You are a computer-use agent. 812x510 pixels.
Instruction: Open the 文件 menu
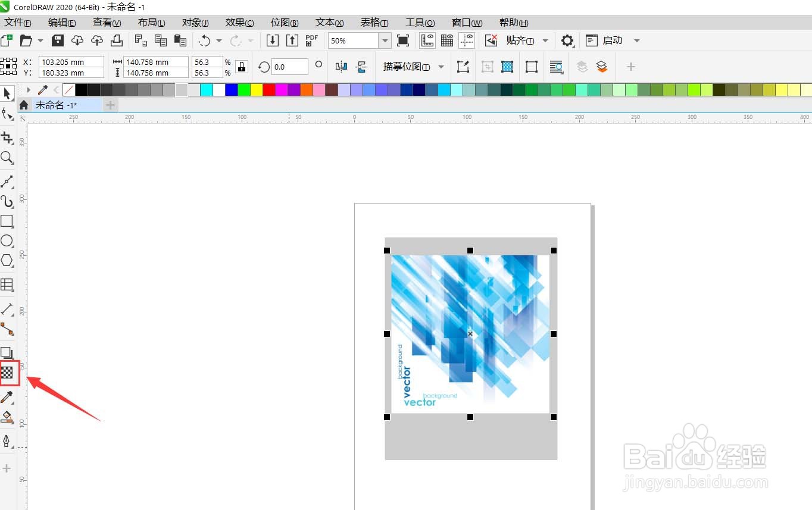18,23
